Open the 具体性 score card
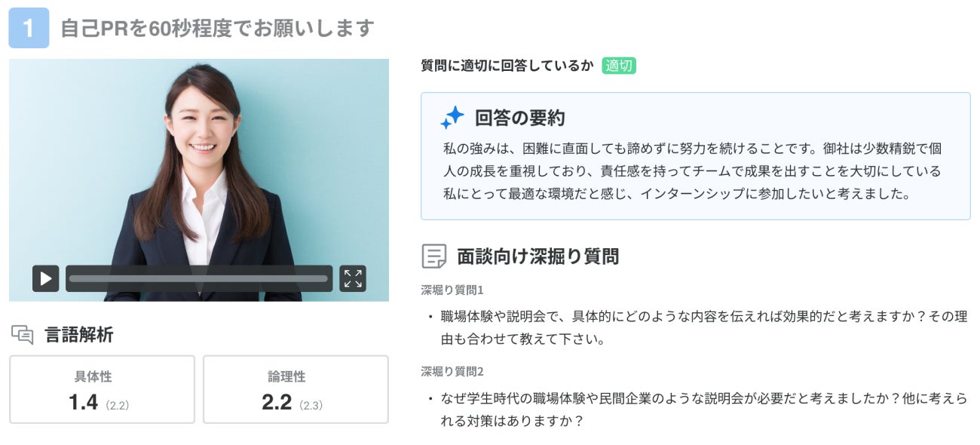980x445 pixels. pos(102,389)
